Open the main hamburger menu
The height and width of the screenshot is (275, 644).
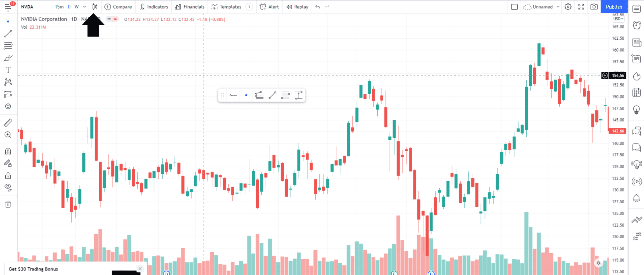(8, 7)
